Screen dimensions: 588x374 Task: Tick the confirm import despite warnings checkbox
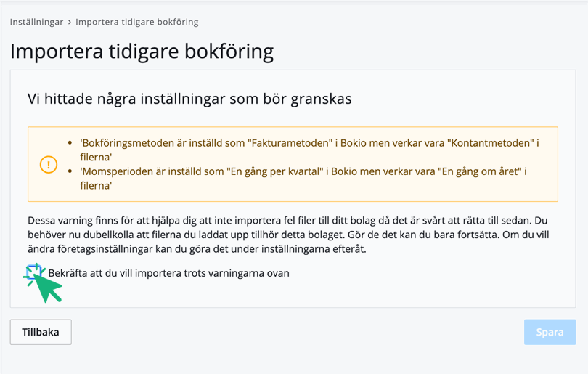(x=33, y=273)
